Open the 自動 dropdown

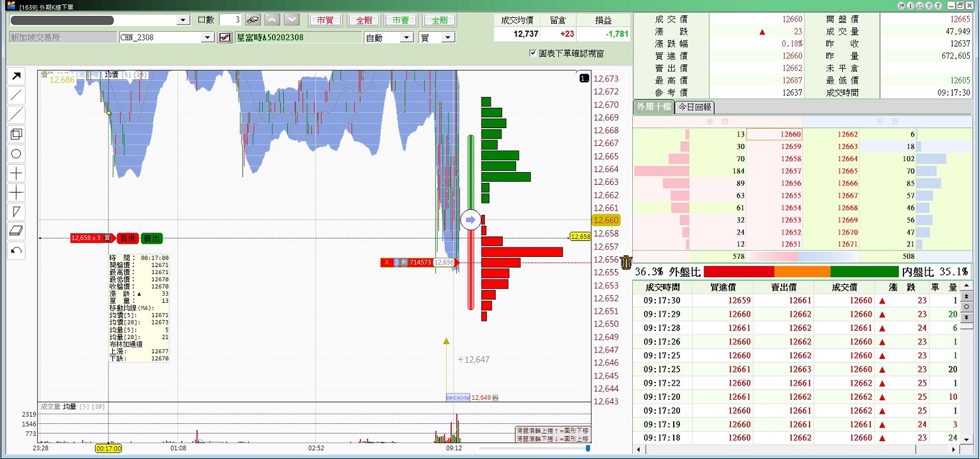click(407, 38)
